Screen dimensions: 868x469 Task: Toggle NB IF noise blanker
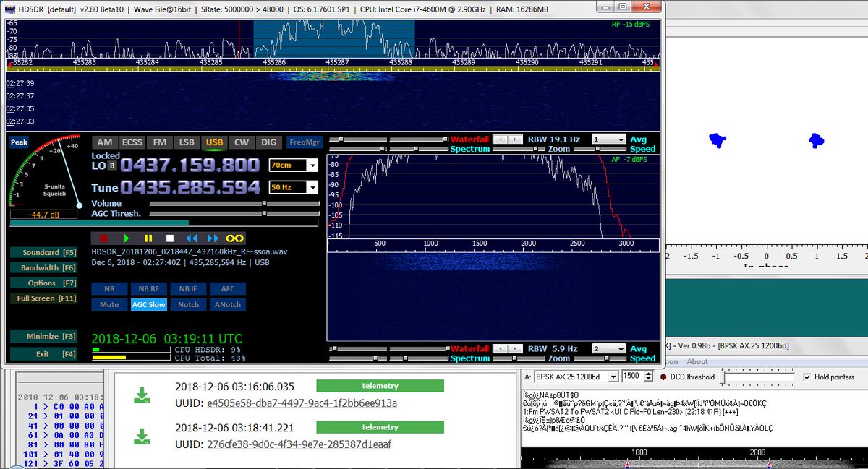[x=188, y=289]
